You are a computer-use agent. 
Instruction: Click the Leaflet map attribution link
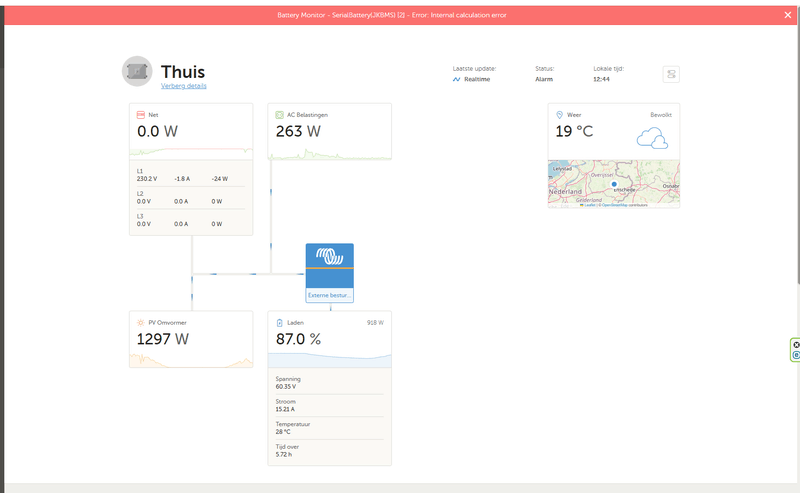[x=589, y=205]
